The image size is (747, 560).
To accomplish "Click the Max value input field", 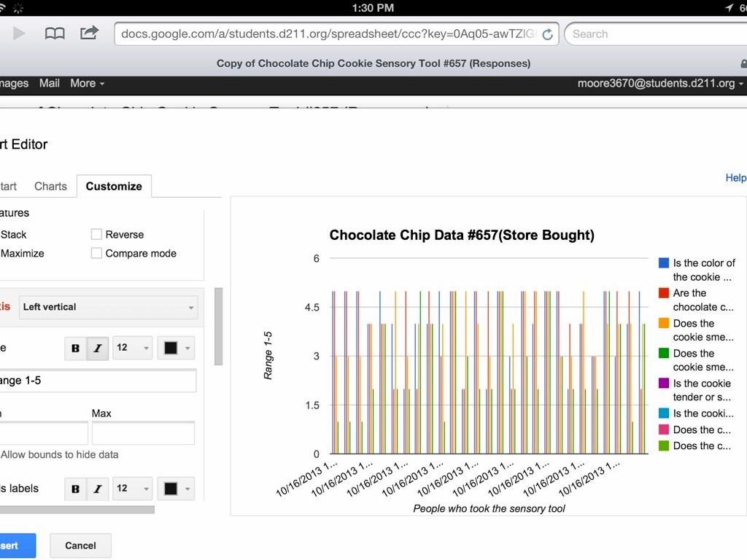I will (x=143, y=433).
